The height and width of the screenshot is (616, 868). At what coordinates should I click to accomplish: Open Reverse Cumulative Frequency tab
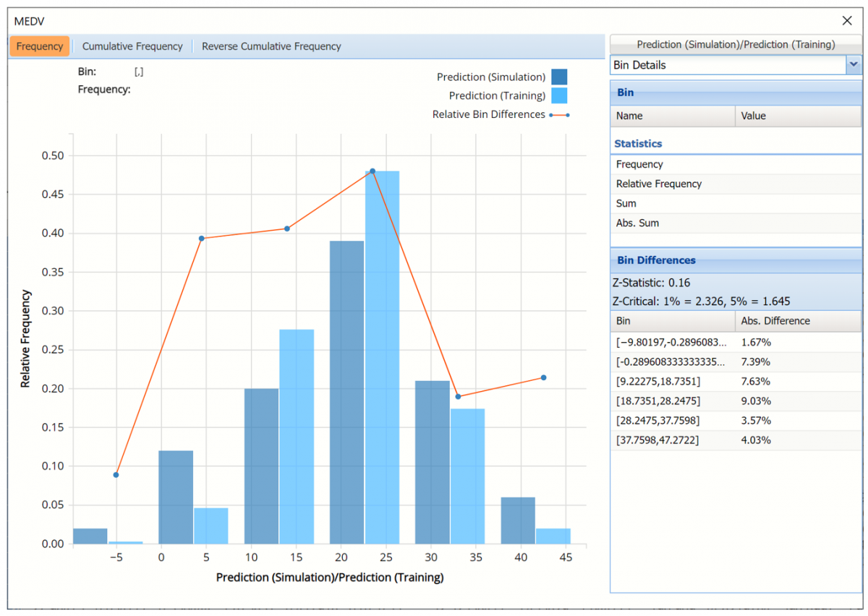click(x=271, y=46)
